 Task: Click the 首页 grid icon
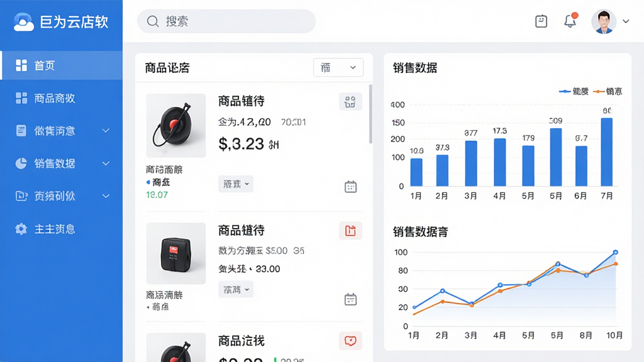[x=21, y=65]
